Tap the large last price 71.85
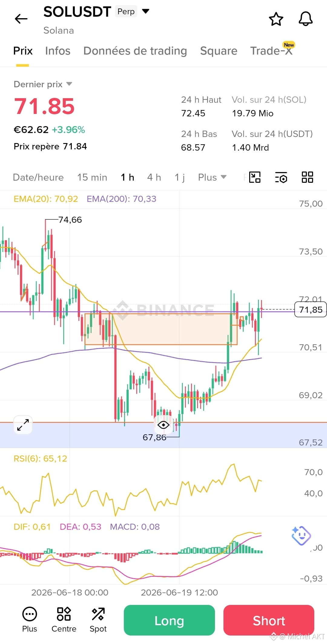The image size is (327, 644). tap(44, 106)
